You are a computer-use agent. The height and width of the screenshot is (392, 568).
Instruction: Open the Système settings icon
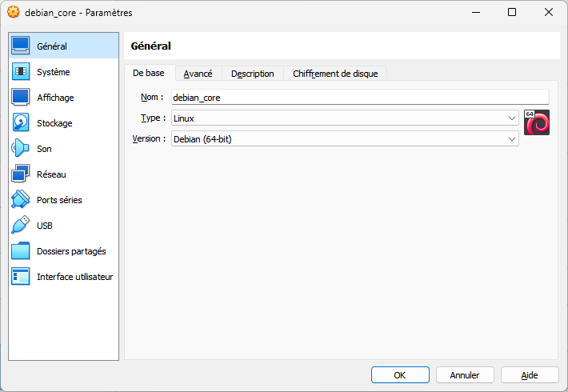point(21,71)
